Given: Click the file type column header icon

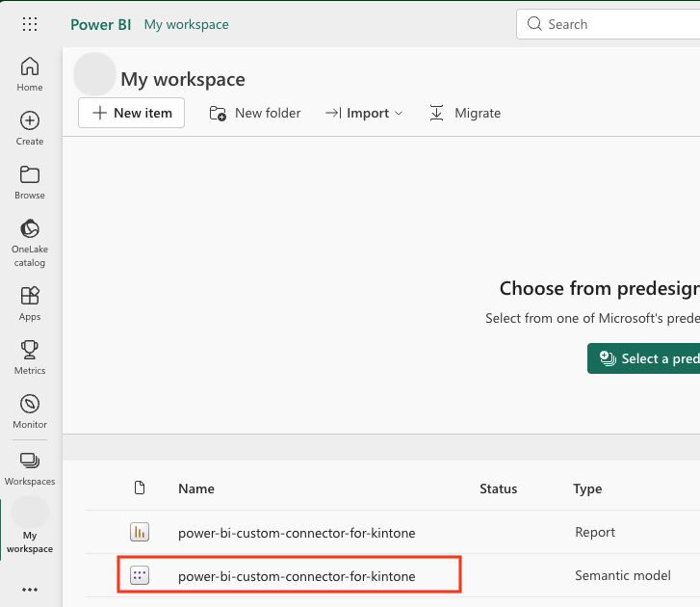Looking at the screenshot, I should pos(140,488).
